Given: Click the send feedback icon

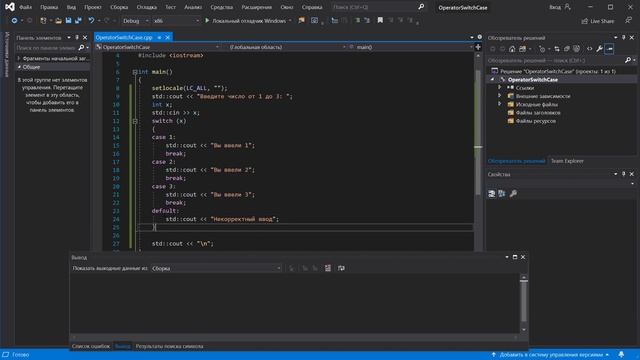Looking at the screenshot, I should click(x=629, y=20).
